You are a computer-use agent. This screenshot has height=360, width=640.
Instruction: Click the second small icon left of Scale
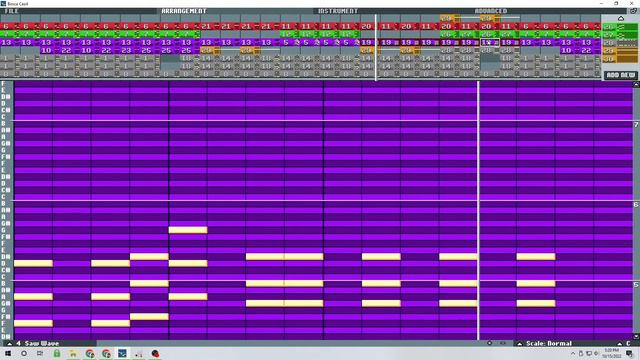[x=503, y=343]
